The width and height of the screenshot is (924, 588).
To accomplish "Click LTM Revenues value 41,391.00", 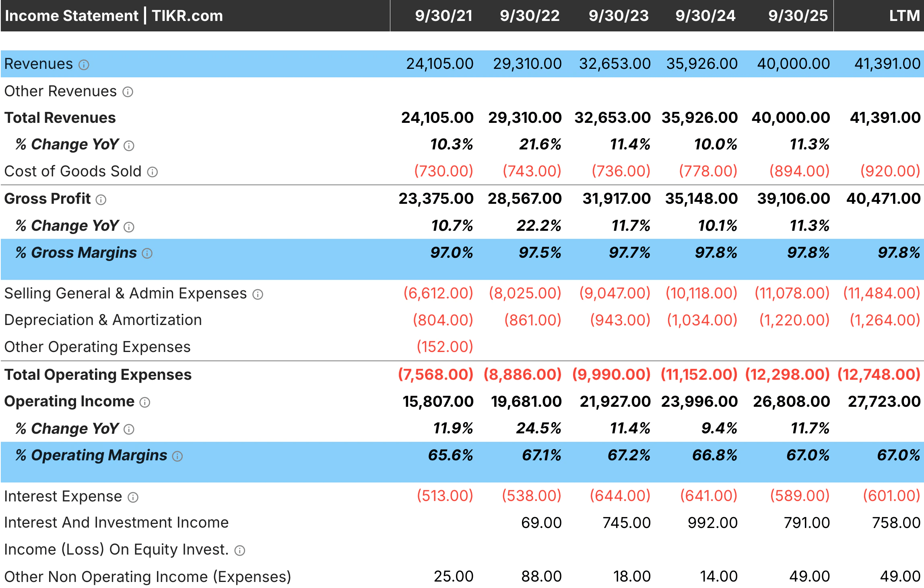I will coord(887,64).
